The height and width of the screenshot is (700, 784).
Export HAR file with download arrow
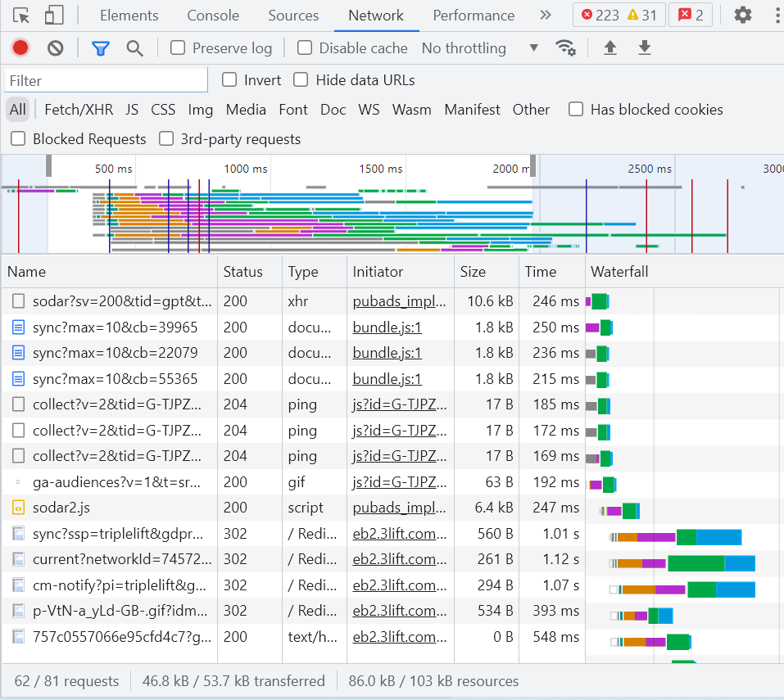(644, 47)
